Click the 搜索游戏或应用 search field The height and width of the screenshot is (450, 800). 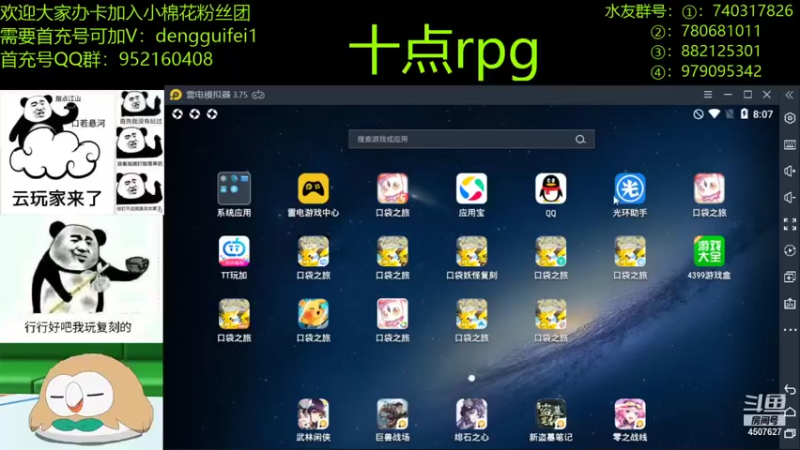(471, 139)
